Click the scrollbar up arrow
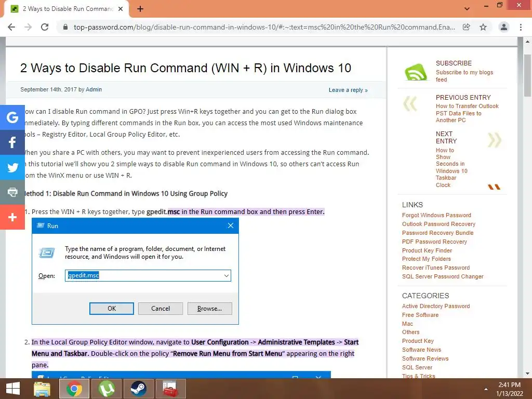This screenshot has height=399, width=532. [527, 42]
